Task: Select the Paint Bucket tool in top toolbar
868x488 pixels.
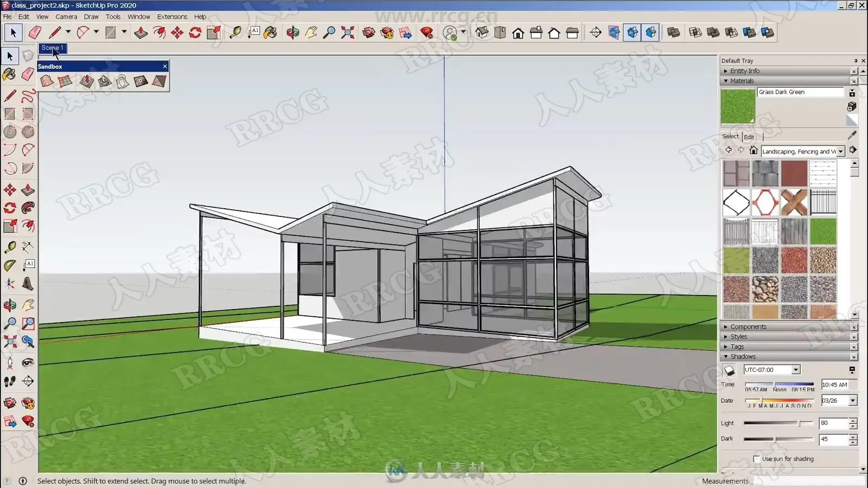Action: point(270,33)
